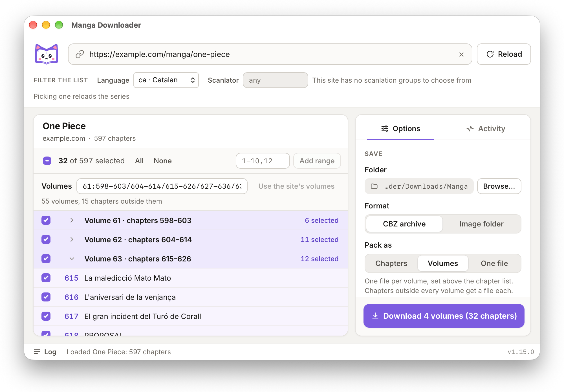The image size is (564, 392).
Task: Pack as Chapters
Action: (391, 263)
